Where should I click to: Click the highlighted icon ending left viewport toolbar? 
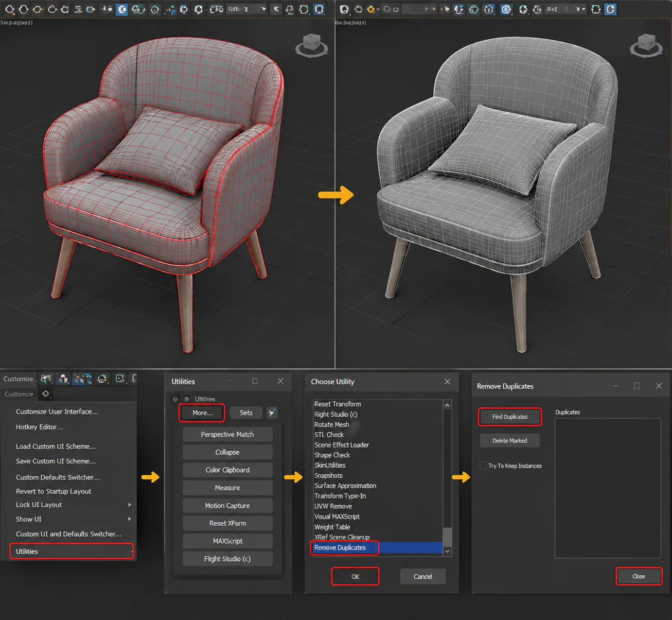pyautogui.click(x=319, y=9)
